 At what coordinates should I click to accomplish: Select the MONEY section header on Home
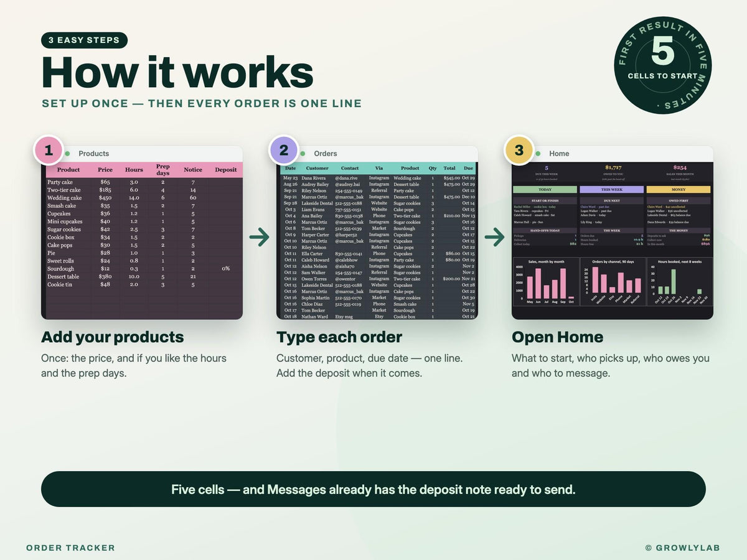coord(679,189)
